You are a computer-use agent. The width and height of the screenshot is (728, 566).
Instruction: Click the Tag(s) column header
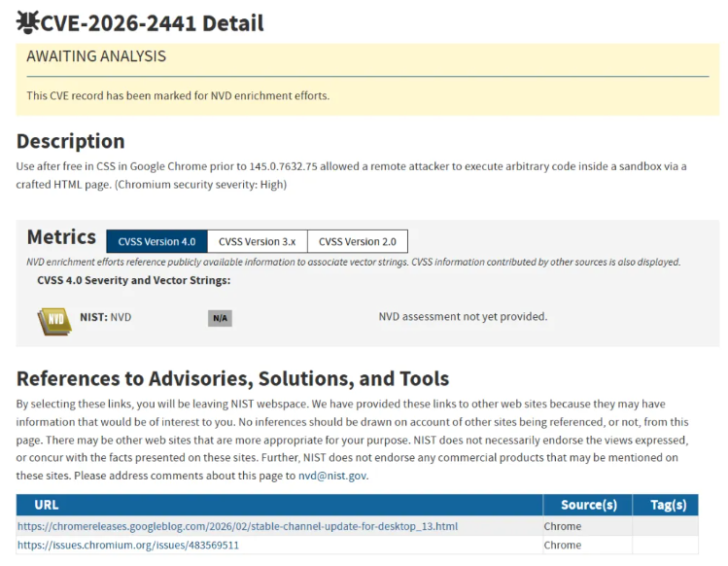[667, 505]
